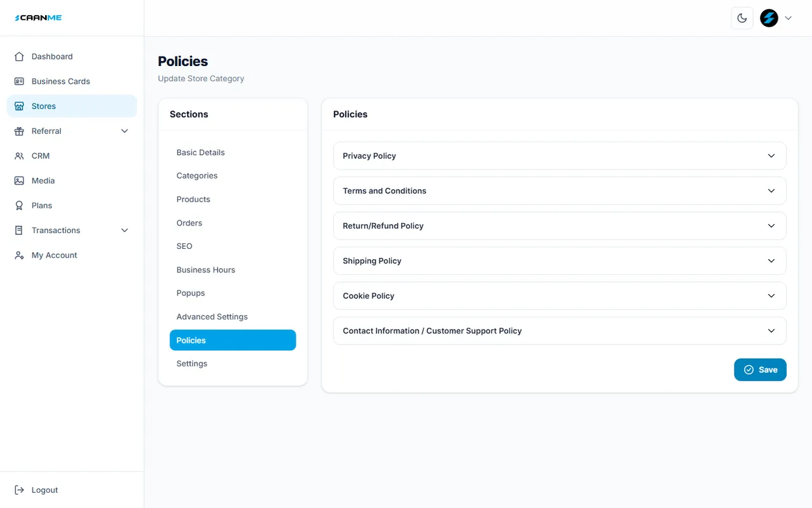This screenshot has height=508, width=812.
Task: Click the Logout arrow icon
Action: tap(19, 490)
